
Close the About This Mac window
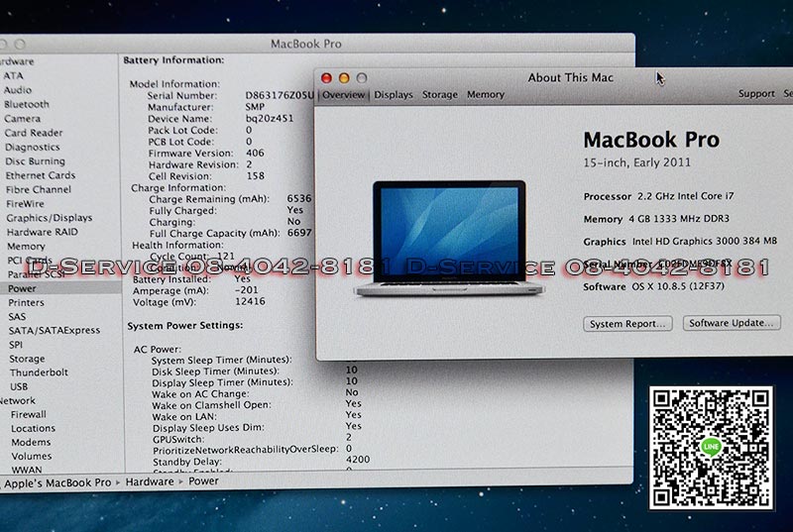(x=327, y=78)
